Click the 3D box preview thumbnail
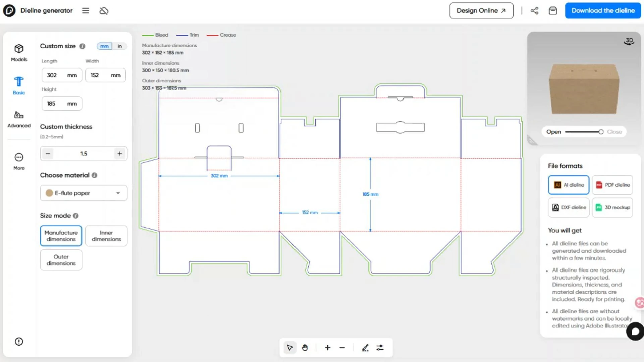The image size is (644, 362). pyautogui.click(x=584, y=89)
